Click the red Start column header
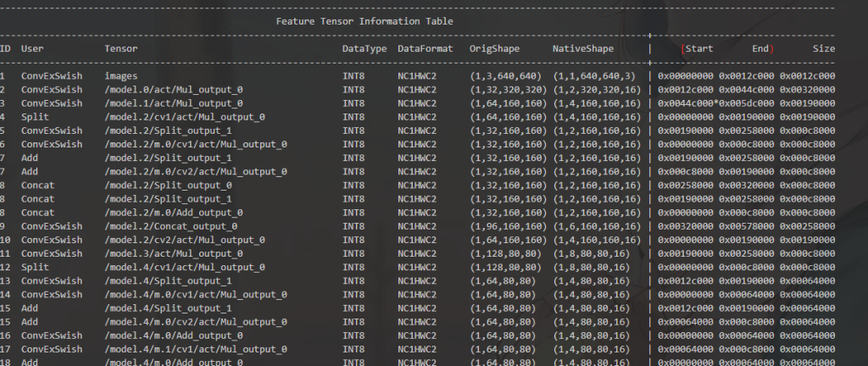Screen dimensions: 868x366 (698, 49)
